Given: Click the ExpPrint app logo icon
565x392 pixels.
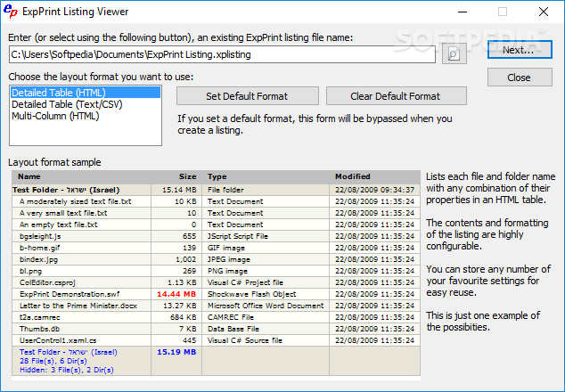Looking at the screenshot, I should pyautogui.click(x=11, y=12).
